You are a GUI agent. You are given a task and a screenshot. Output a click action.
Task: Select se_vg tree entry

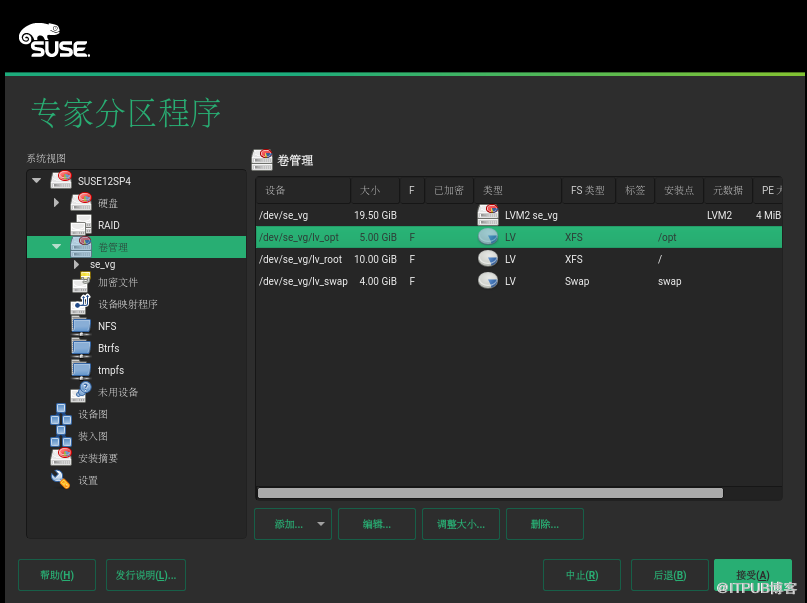tap(102, 264)
